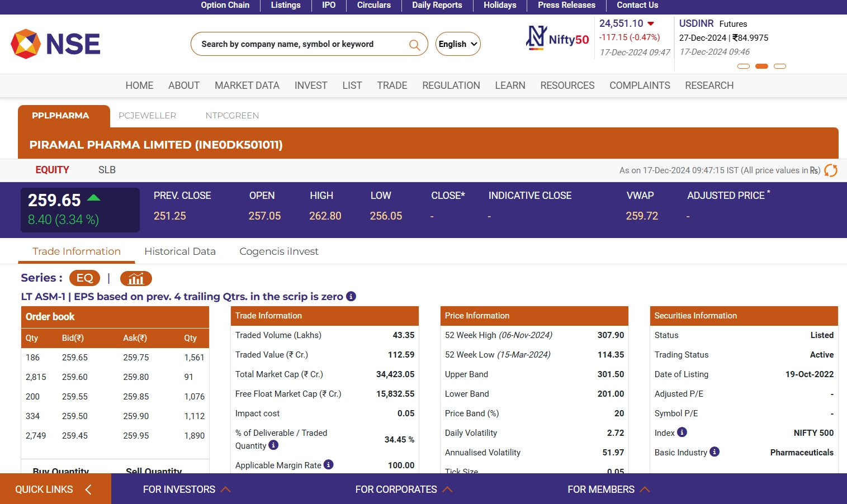Select the EQ series pill

click(84, 278)
